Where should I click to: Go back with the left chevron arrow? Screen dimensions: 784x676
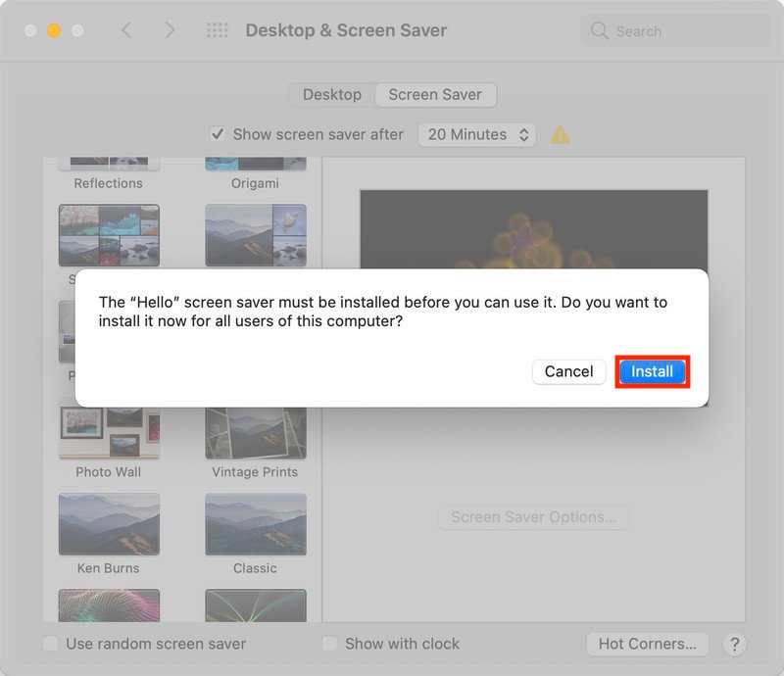coord(126,30)
